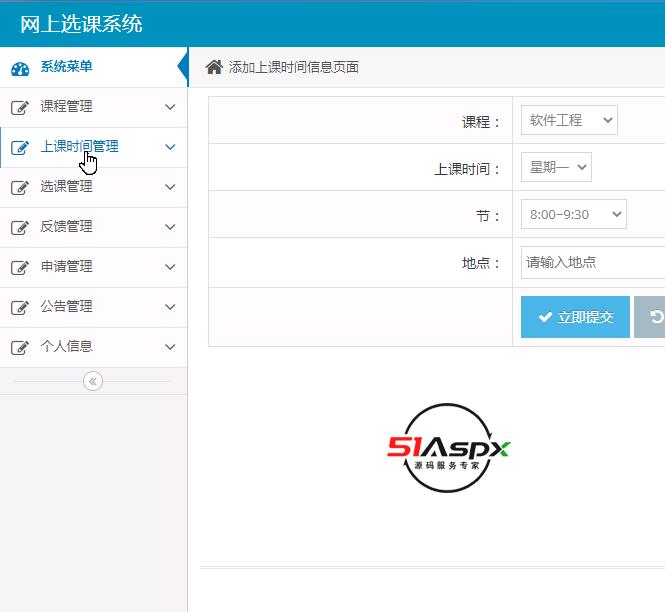Click the edit icon next to 课程管理
Screen dimensions: 665x612
point(20,107)
